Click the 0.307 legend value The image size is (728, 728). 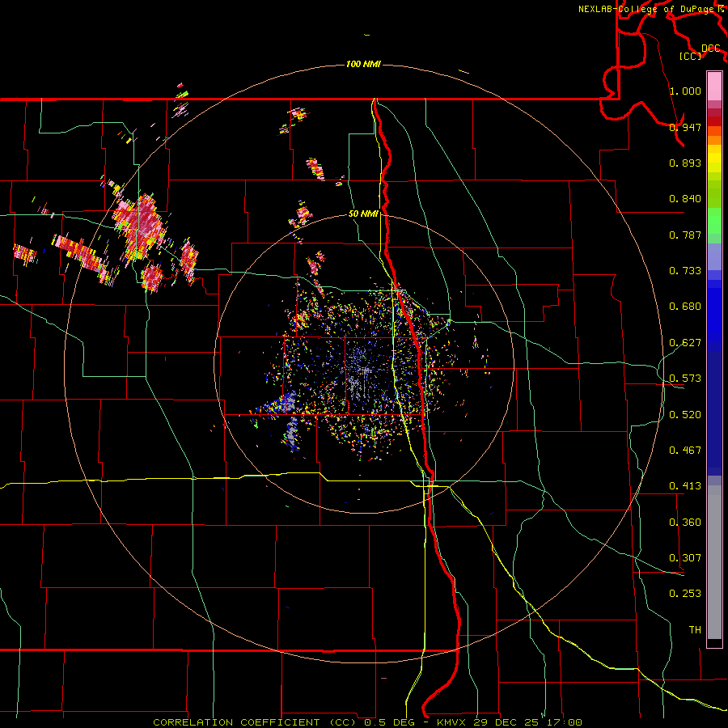tap(685, 558)
